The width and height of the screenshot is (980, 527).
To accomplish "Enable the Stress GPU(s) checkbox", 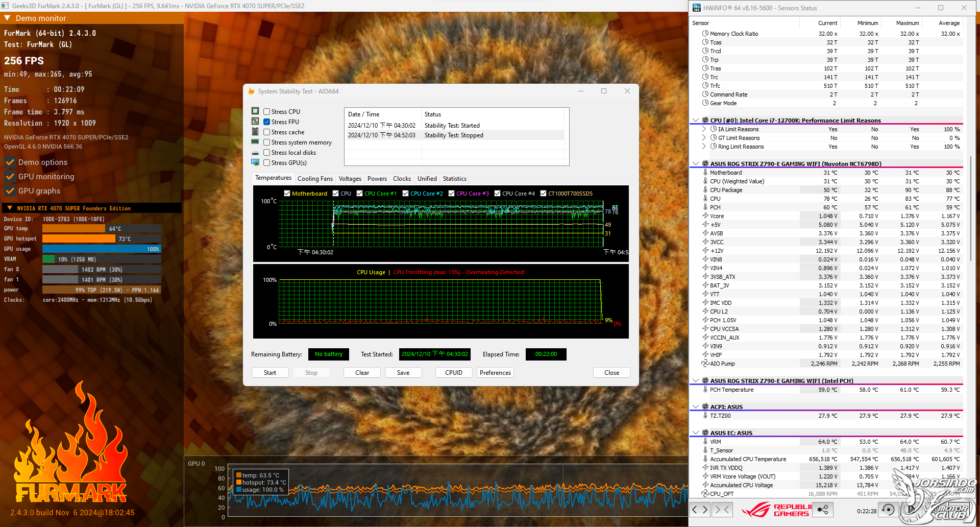I will (x=266, y=162).
